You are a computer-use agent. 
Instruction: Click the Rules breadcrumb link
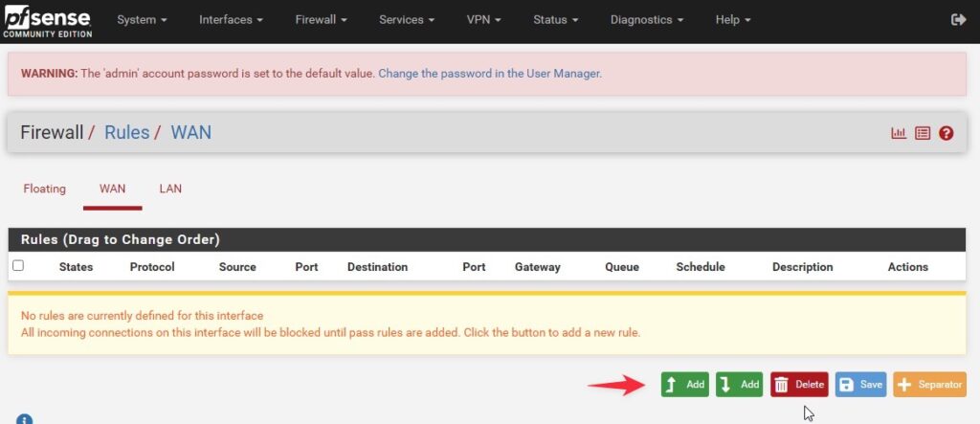click(x=127, y=133)
